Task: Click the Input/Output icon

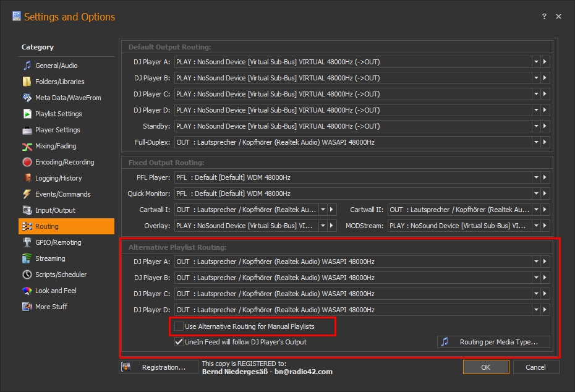Action: click(x=27, y=210)
